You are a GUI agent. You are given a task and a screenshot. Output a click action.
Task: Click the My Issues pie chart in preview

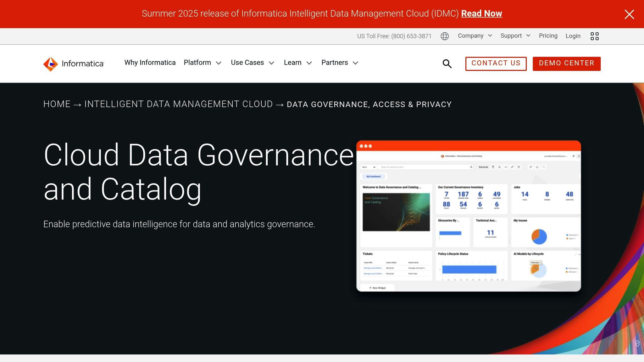click(x=539, y=237)
